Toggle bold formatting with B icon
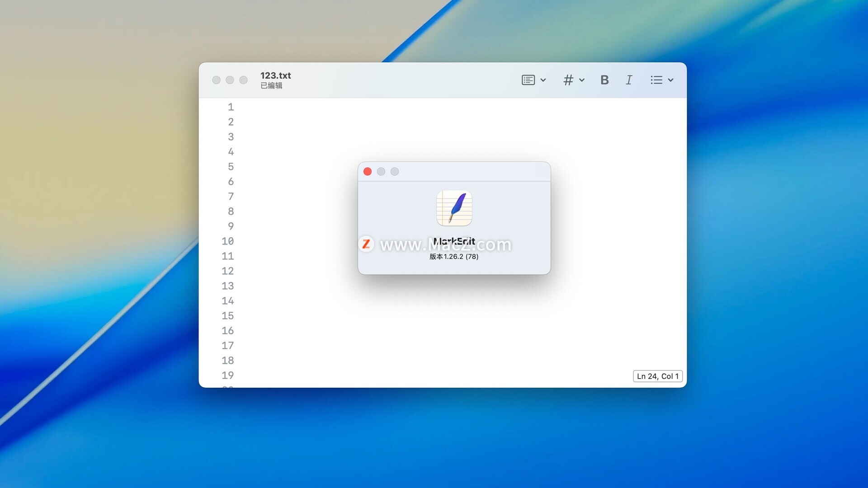Viewport: 868px width, 488px height. 604,80
